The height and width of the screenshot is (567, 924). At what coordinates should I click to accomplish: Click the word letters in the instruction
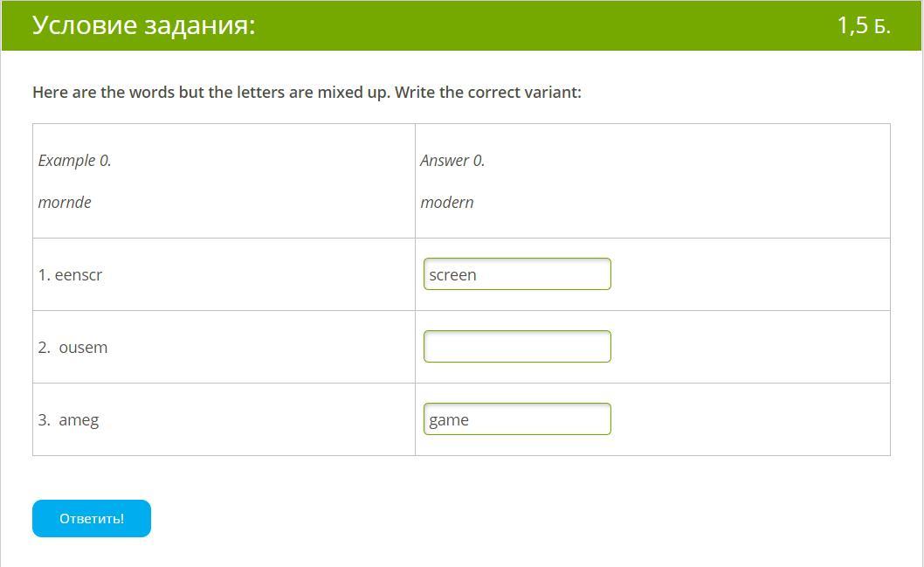tap(260, 93)
